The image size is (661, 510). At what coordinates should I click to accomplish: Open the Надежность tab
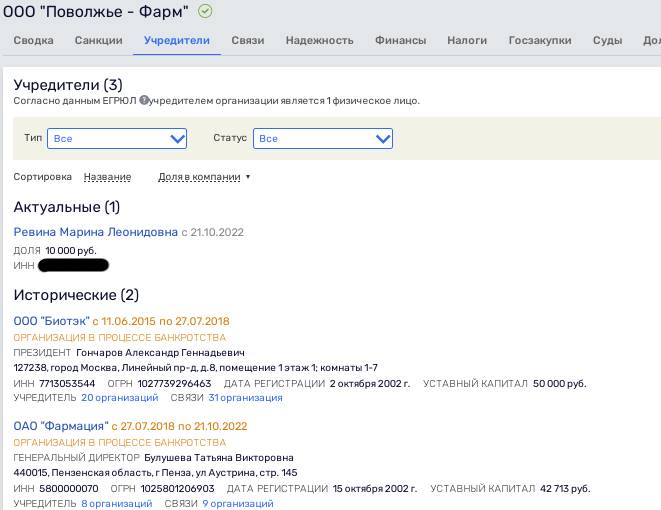320,40
